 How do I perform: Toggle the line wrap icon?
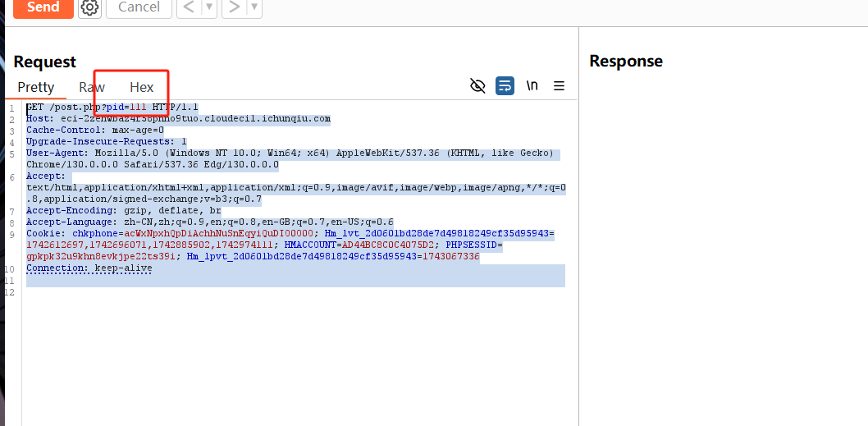click(505, 85)
